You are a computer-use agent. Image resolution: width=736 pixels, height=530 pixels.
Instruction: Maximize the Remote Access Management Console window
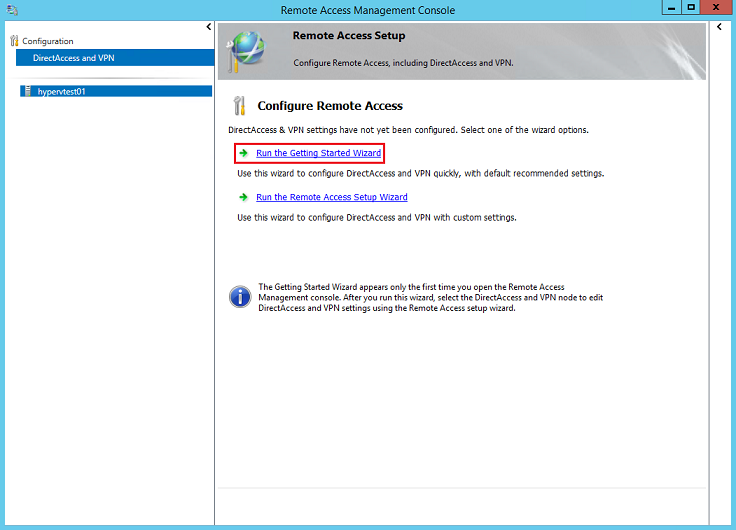coord(691,8)
